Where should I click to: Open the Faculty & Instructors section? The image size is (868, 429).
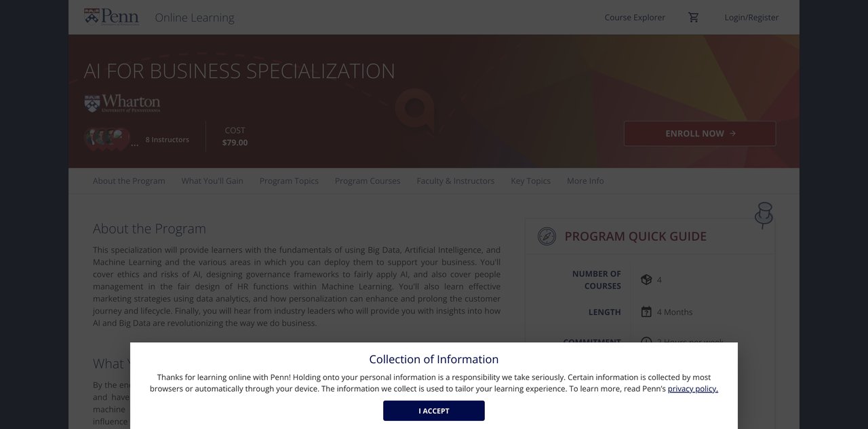tap(455, 181)
